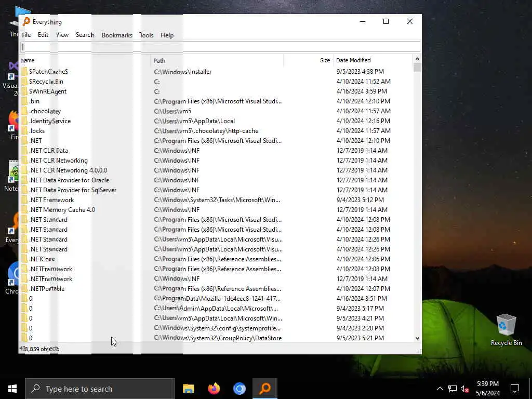Click the path C:\Windows\System32\GroupPolicy\DataStore
This screenshot has width=532, height=399.
(x=218, y=338)
